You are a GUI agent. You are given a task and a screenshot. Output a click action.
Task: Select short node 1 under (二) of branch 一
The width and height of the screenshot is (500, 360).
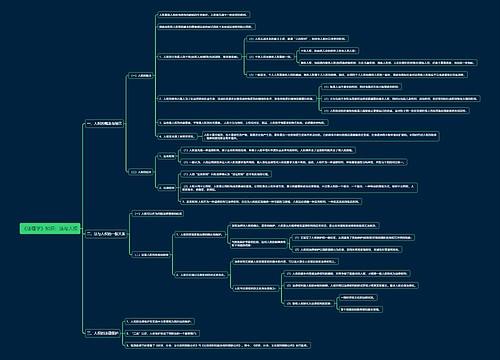click(167, 156)
